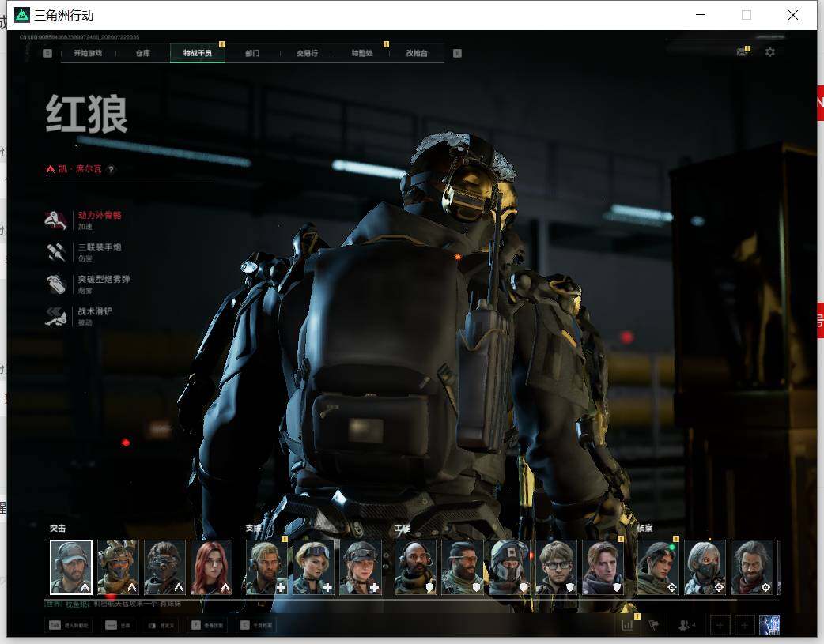
Task: Select the first assault operator portrait with cap
Action: click(x=71, y=567)
